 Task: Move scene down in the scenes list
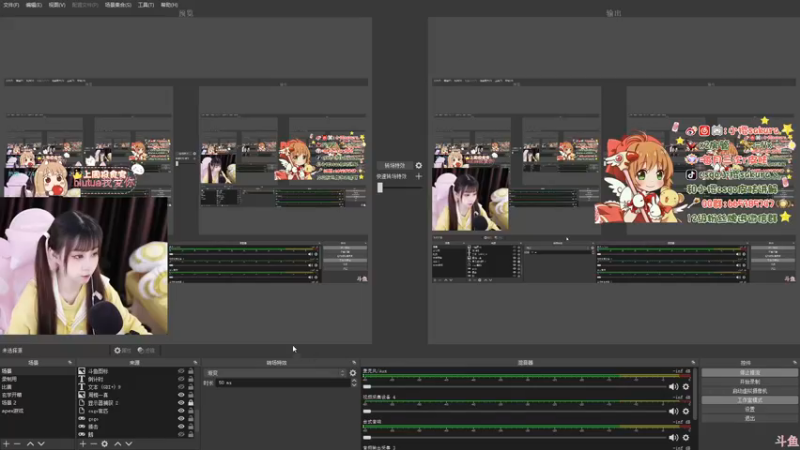[x=41, y=444]
